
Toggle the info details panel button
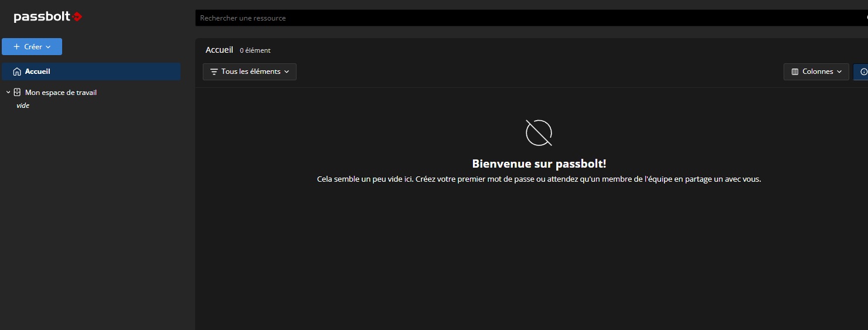click(863, 72)
